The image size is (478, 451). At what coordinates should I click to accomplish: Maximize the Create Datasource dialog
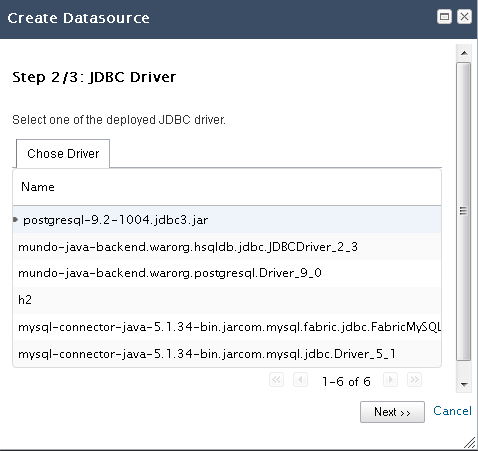click(x=444, y=17)
